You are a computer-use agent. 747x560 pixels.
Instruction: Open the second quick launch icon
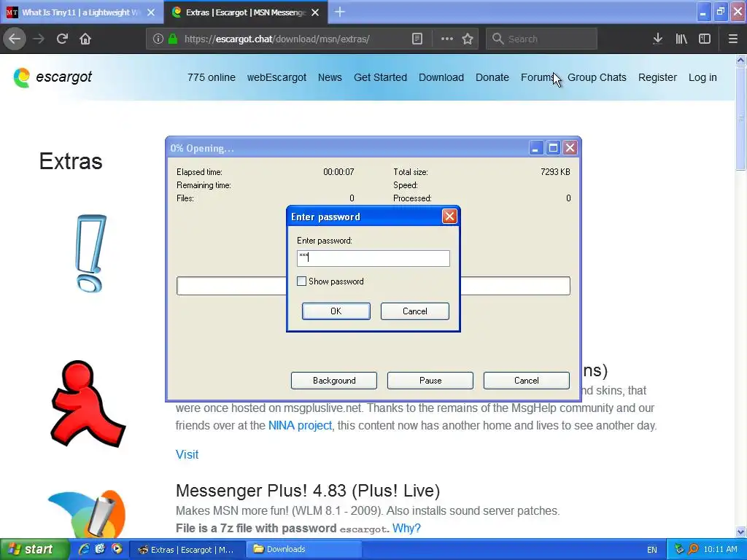click(x=100, y=549)
